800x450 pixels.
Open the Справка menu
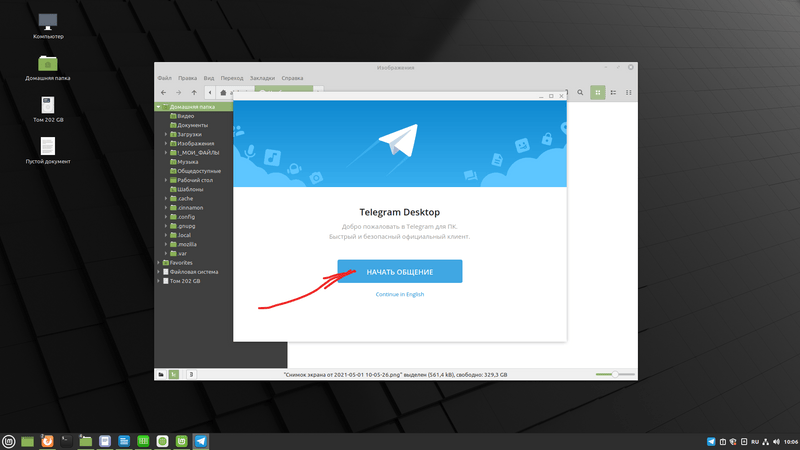tap(292, 78)
